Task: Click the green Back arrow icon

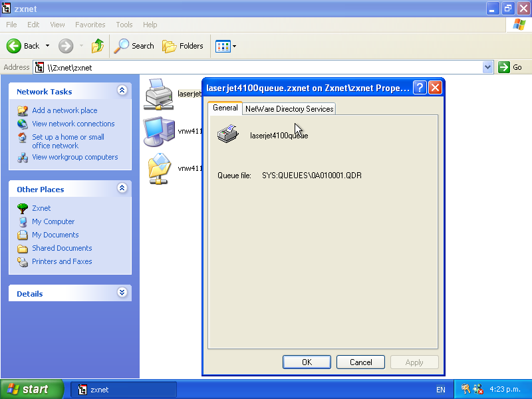Action: tap(14, 46)
